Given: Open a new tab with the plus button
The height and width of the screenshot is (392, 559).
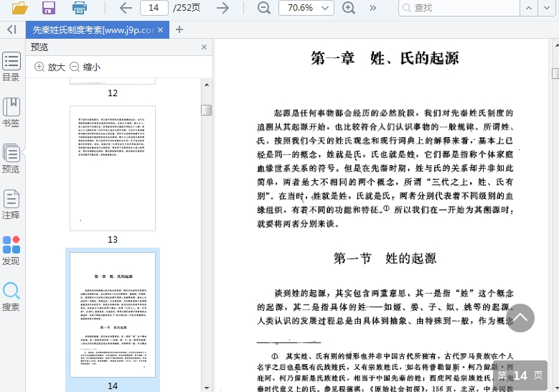Looking at the screenshot, I should (x=179, y=30).
